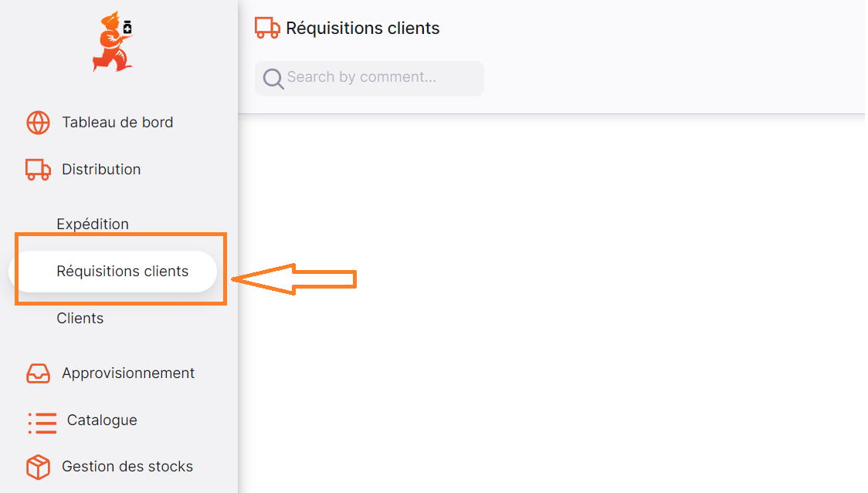
Task: Click the Réquisitions clients page heading
Action: coord(363,29)
